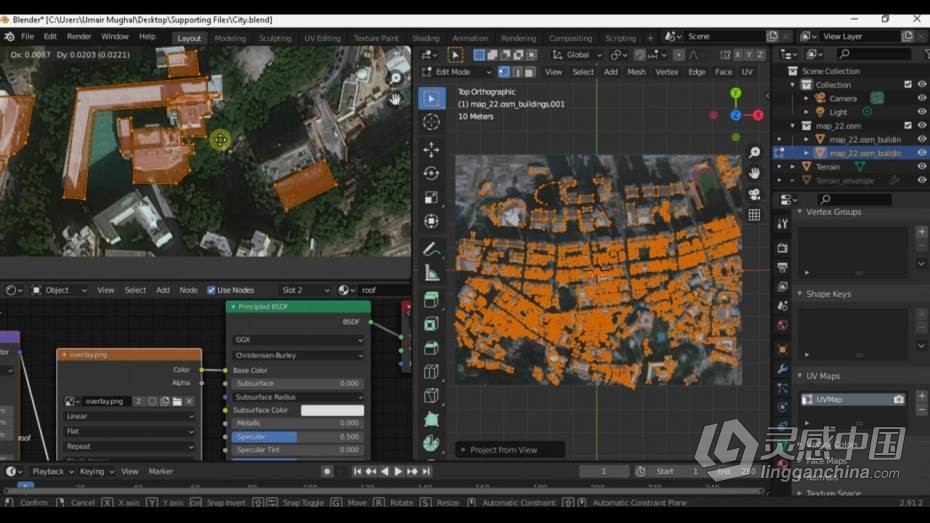Viewport: 930px width, 523px height.
Task: Switch to the Modeling workspace tab
Action: [x=230, y=38]
